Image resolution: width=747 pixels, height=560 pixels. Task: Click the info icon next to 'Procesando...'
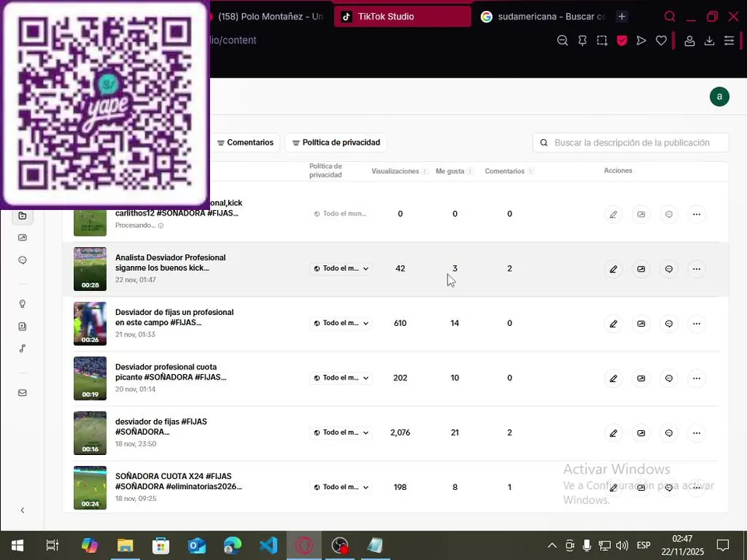pos(160,226)
